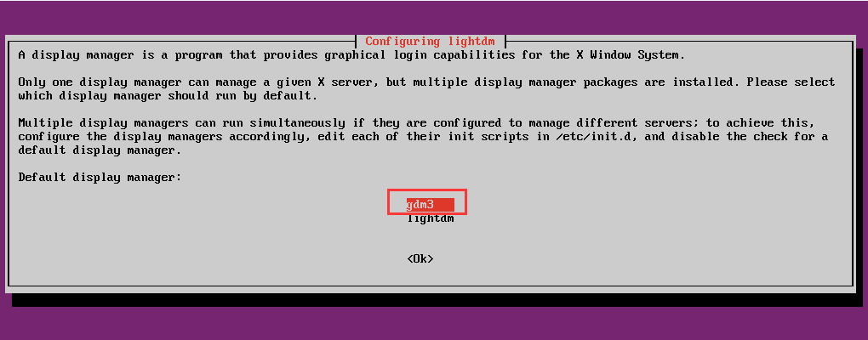Screen dimensions: 868x340
Task: Select gdm3 as default display manager
Action: pos(430,205)
